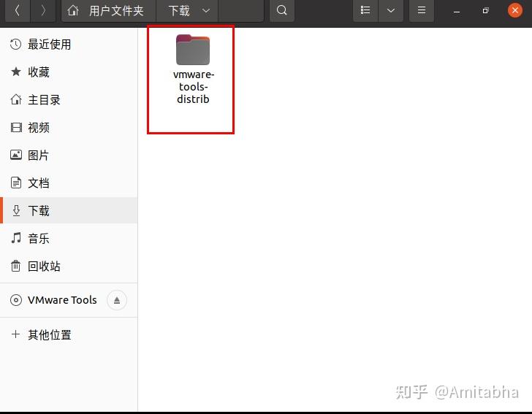Click the music note icon beside 音乐
The image size is (532, 414).
pyautogui.click(x=16, y=238)
